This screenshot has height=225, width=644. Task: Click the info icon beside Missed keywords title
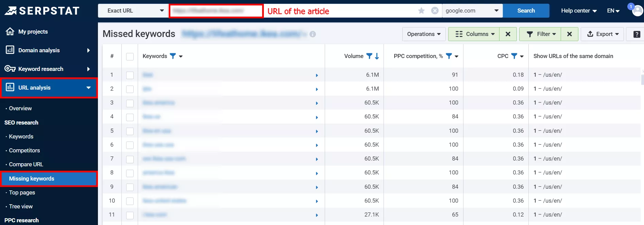tap(313, 34)
